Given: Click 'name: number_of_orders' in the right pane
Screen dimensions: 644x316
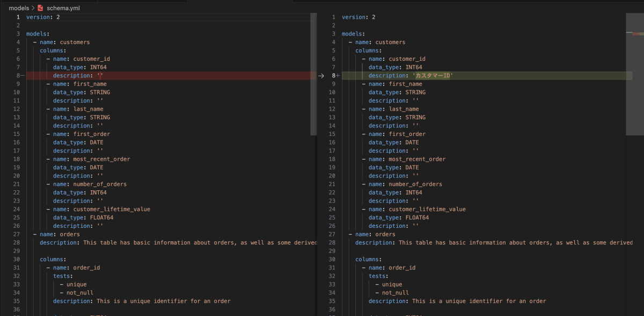Looking at the screenshot, I should pyautogui.click(x=405, y=184).
